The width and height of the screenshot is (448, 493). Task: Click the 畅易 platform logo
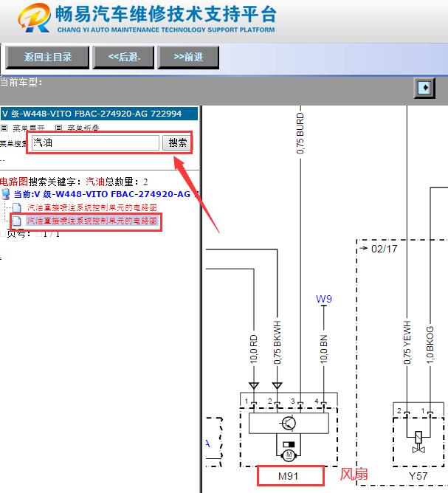pos(35,18)
